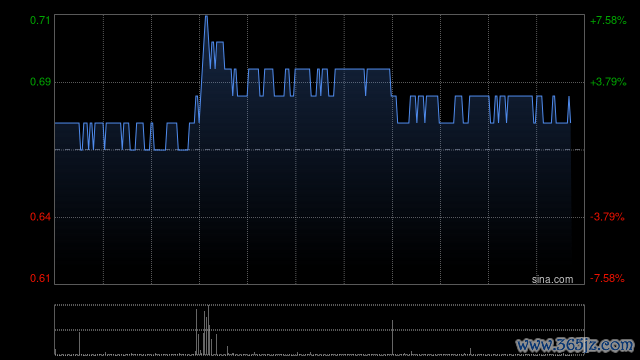Click the tallest volume bar
Screen dimensions: 640x360
click(x=208, y=330)
